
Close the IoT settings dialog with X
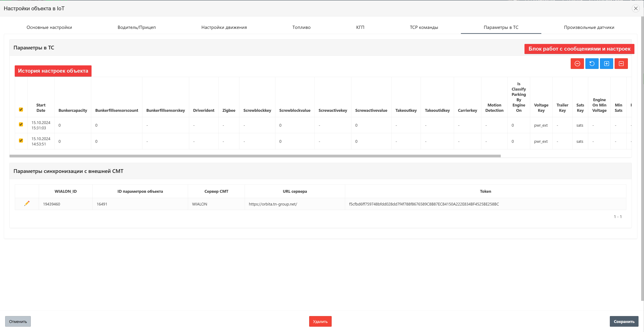[x=636, y=8]
